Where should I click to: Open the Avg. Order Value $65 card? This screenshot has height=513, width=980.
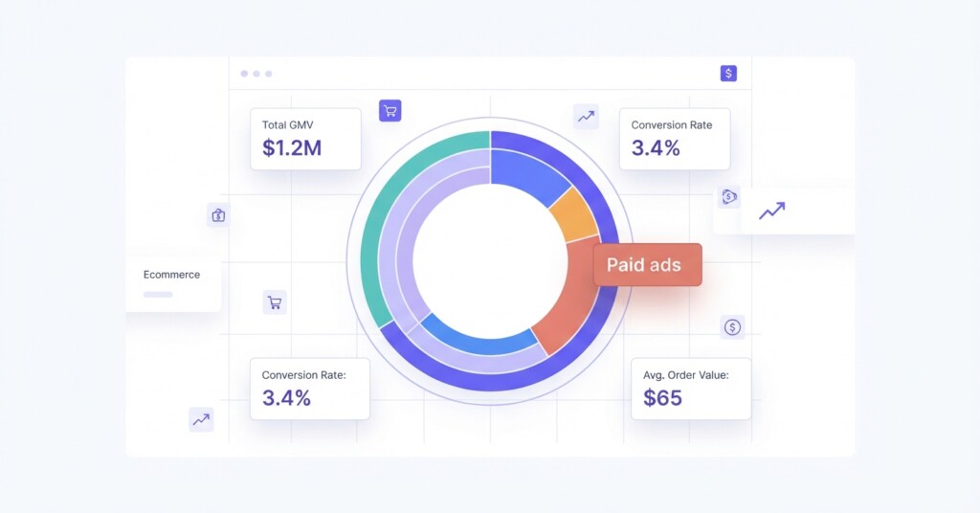tap(691, 389)
